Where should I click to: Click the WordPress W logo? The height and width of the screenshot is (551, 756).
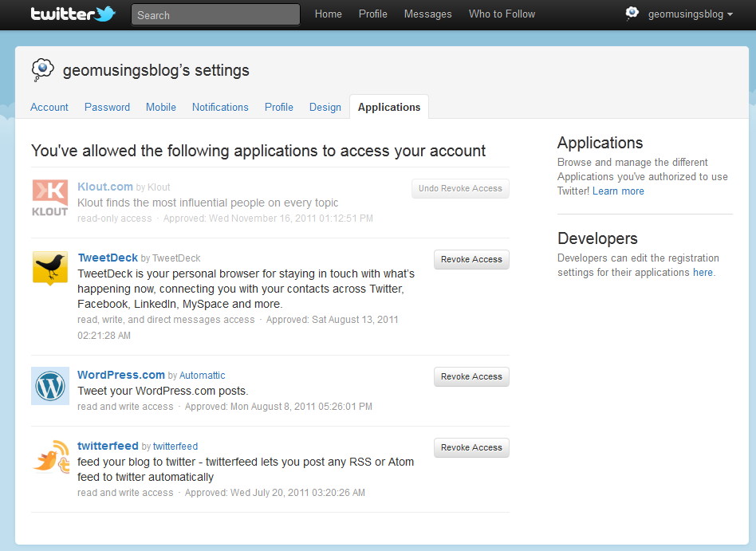pos(50,386)
